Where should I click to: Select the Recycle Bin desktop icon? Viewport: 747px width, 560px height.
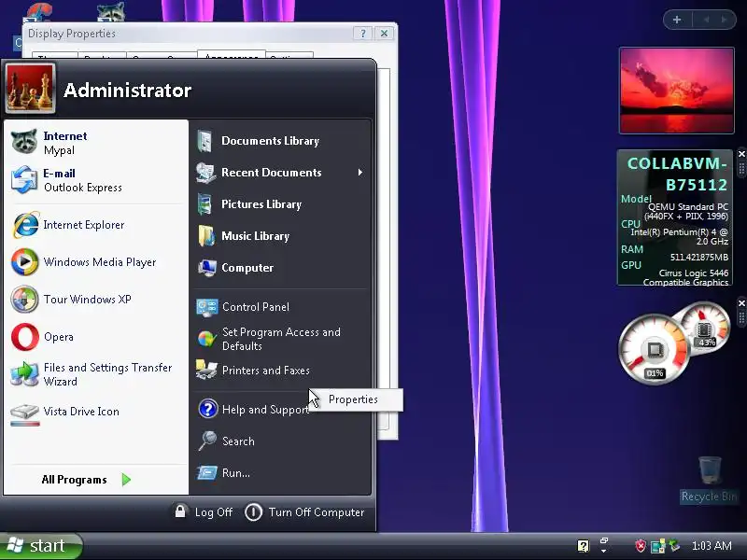click(x=709, y=479)
